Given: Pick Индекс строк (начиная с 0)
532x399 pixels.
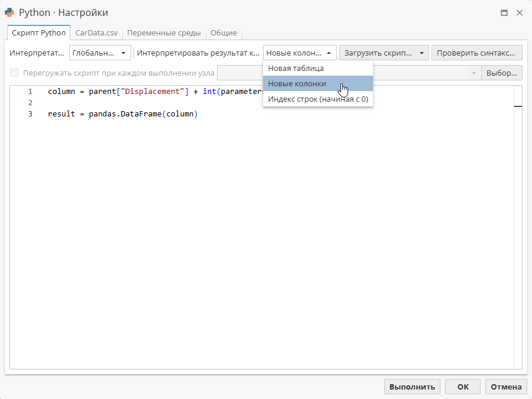Looking at the screenshot, I should (317, 99).
